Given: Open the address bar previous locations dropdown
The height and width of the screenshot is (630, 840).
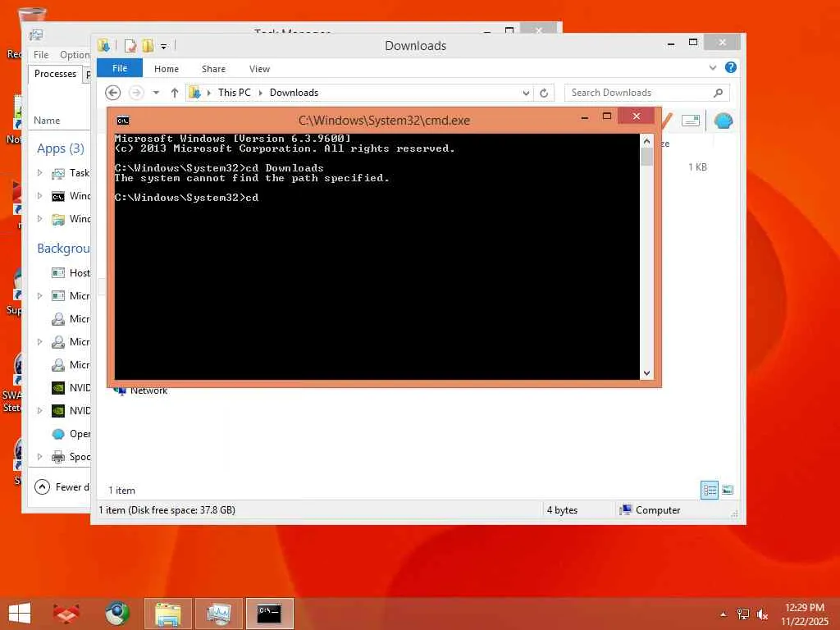Looking at the screenshot, I should [x=526, y=93].
